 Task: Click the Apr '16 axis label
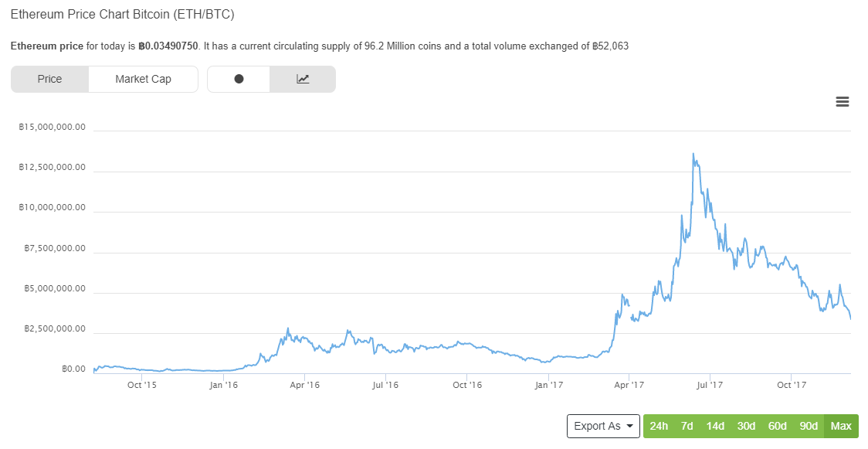click(305, 385)
